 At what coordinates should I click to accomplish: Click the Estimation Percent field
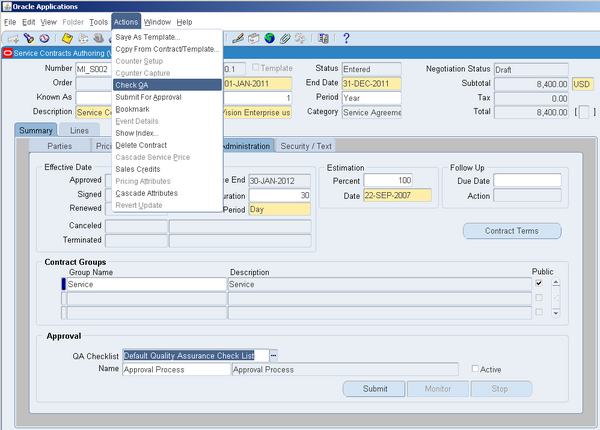pos(388,180)
